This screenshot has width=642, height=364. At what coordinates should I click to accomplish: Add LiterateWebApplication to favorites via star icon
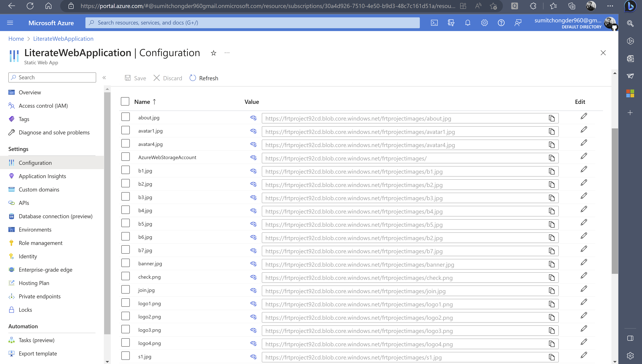tap(213, 53)
